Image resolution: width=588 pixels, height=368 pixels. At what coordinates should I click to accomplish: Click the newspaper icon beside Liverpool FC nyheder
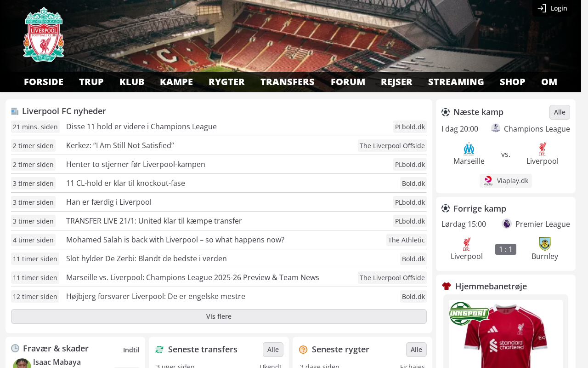pyautogui.click(x=15, y=111)
